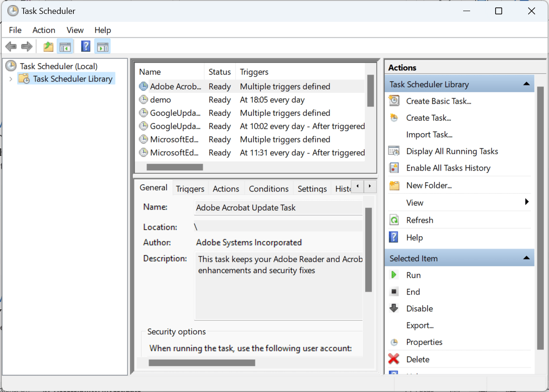Toggle the Action pane visibility
549x392 pixels.
coord(102,46)
